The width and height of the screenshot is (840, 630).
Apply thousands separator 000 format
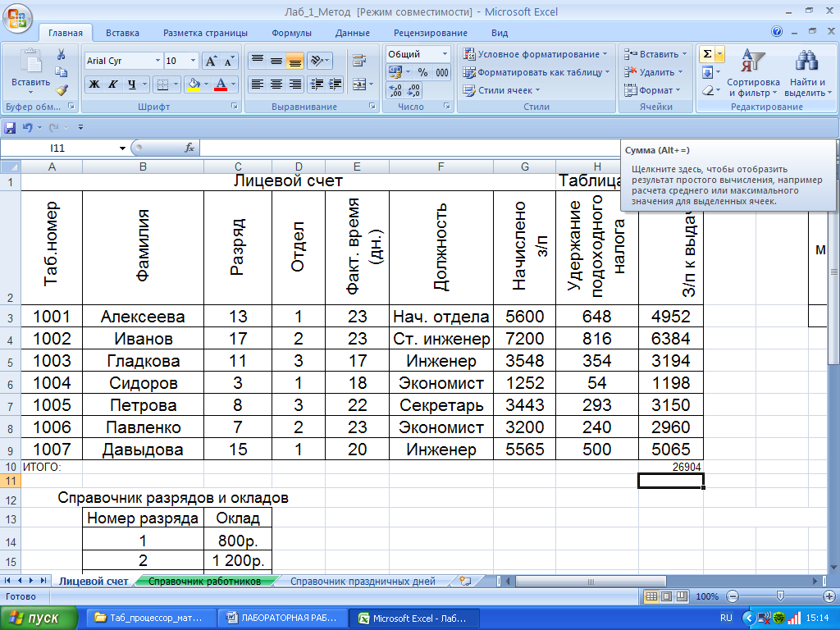click(442, 72)
